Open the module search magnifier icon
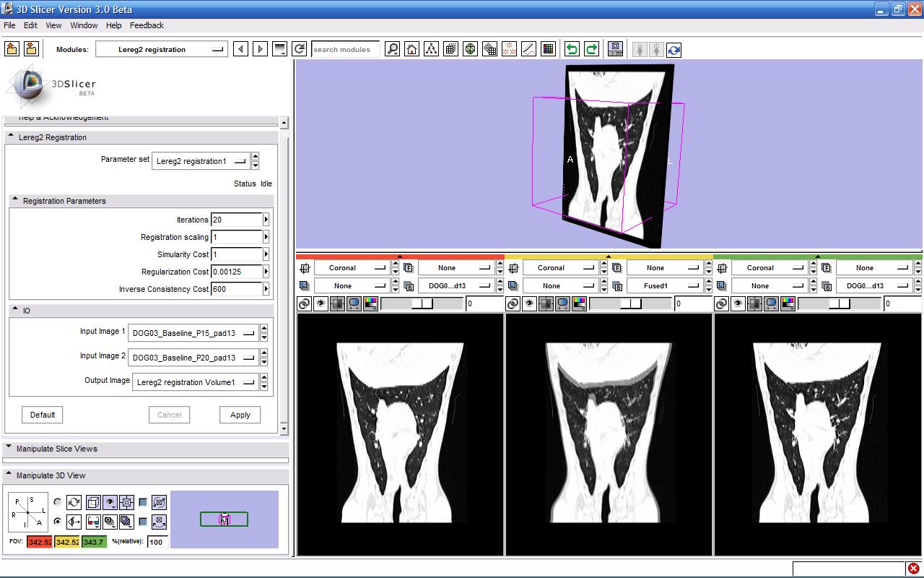The width and height of the screenshot is (924, 578). tap(392, 49)
